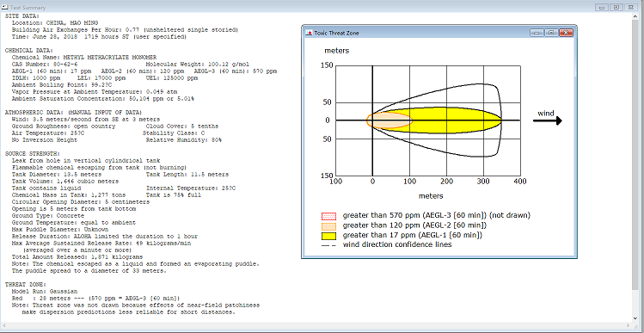
Task: Click the black wind direction arrow
Action: click(x=548, y=120)
